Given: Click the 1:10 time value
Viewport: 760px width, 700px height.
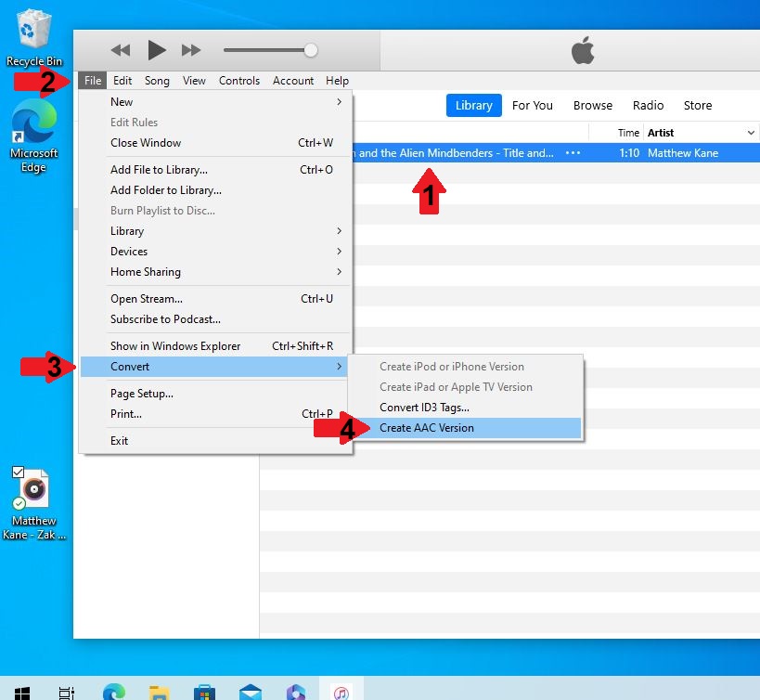Looking at the screenshot, I should pyautogui.click(x=629, y=153).
